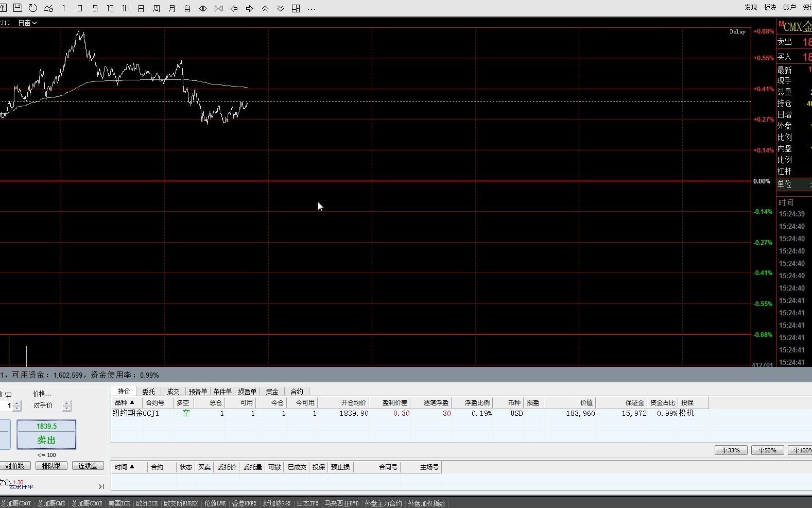Click the 卖出 sell button at 1839.5
812x508 pixels.
coord(46,434)
